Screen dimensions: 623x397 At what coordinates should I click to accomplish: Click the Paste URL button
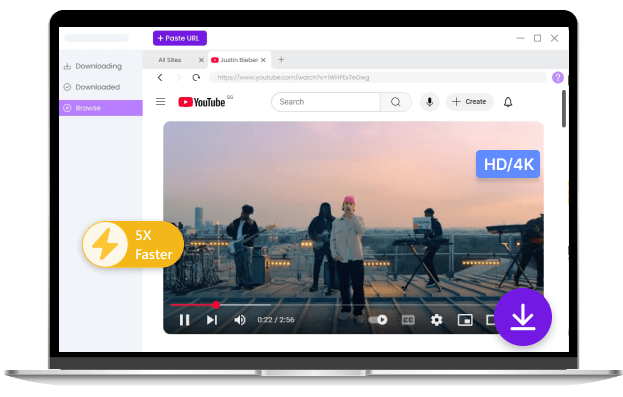(180, 38)
